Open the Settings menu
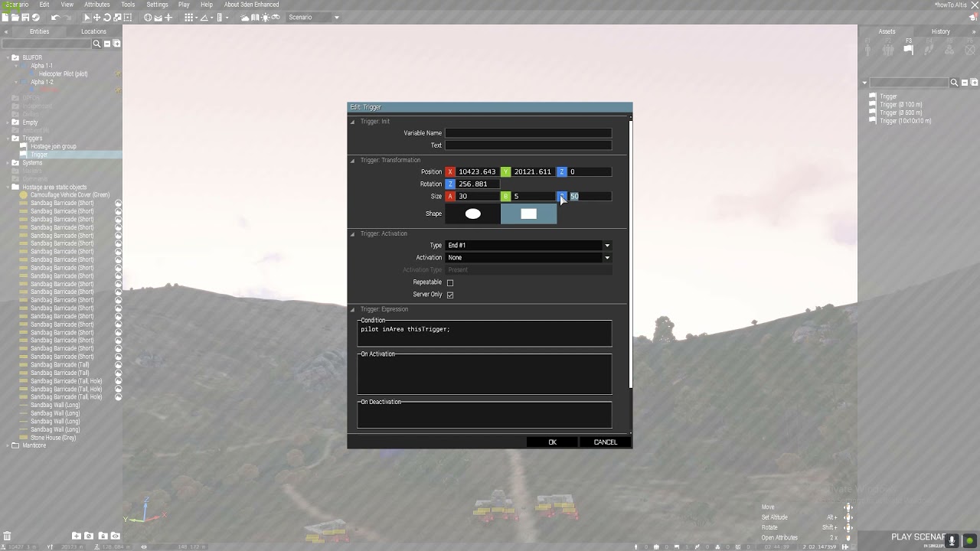 click(157, 5)
